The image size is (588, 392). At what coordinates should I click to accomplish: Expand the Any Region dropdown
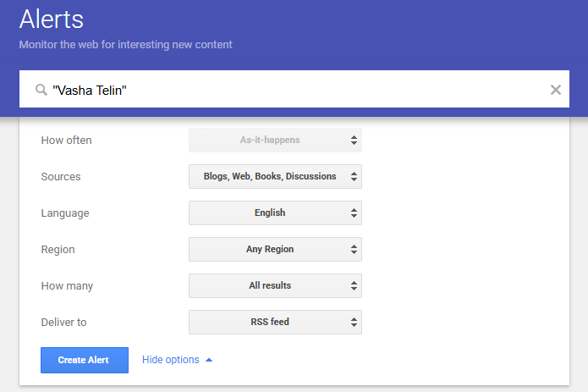[x=275, y=250]
